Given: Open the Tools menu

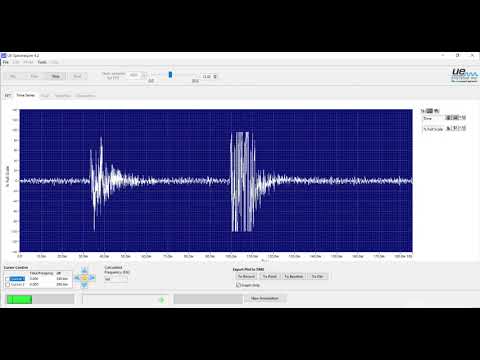Looking at the screenshot, I should 42,62.
